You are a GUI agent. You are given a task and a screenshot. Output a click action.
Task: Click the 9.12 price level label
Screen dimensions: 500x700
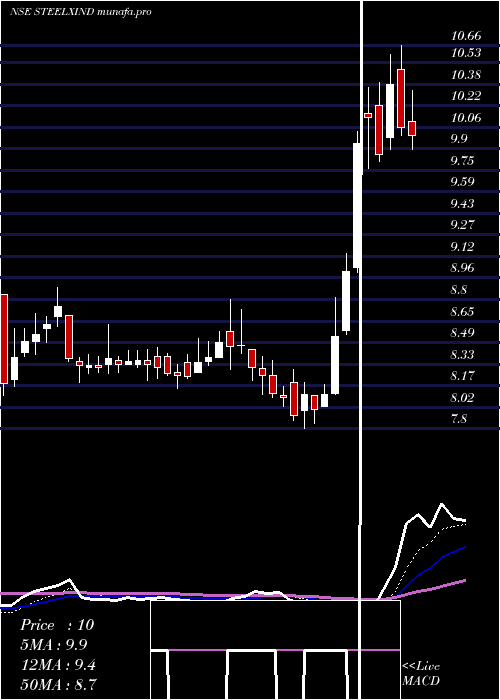tap(462, 246)
